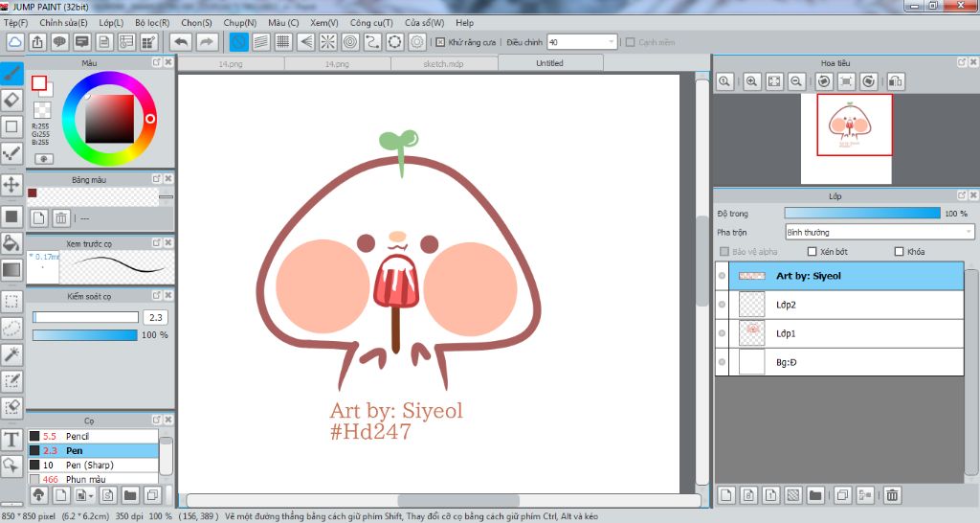Select the Pen (Sharp) brush

(93, 465)
